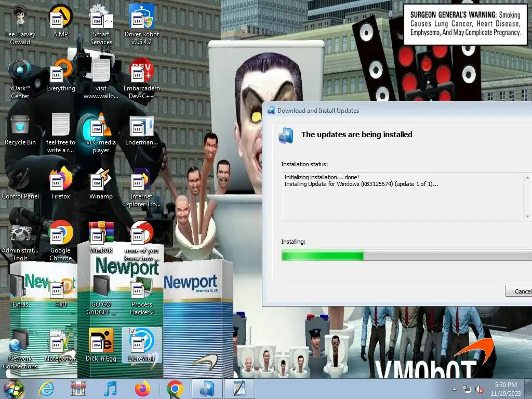This screenshot has width=532, height=399.
Task: Open the Enderman... desktop shortcut
Action: pyautogui.click(x=141, y=129)
